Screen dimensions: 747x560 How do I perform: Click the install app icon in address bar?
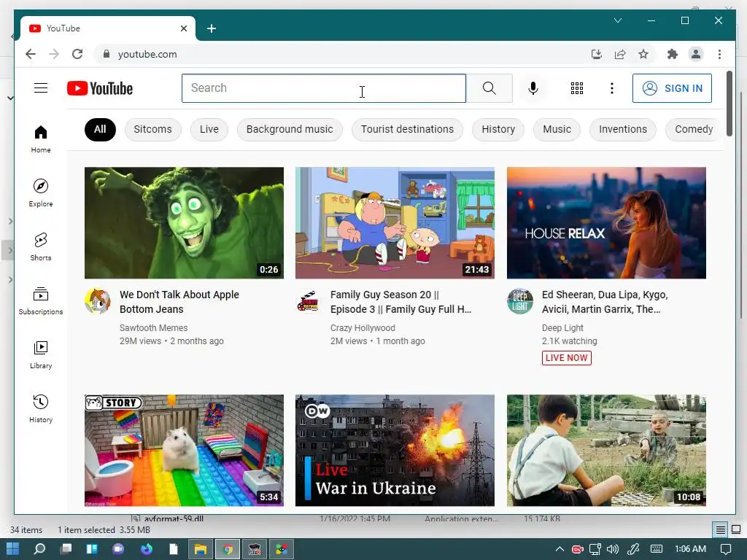(x=597, y=54)
